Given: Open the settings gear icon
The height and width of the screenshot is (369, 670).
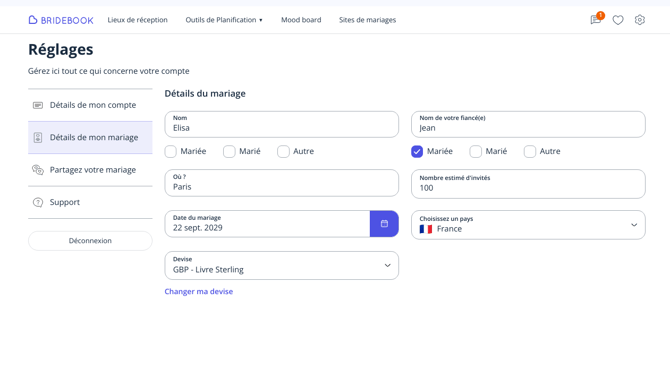Looking at the screenshot, I should (x=640, y=20).
